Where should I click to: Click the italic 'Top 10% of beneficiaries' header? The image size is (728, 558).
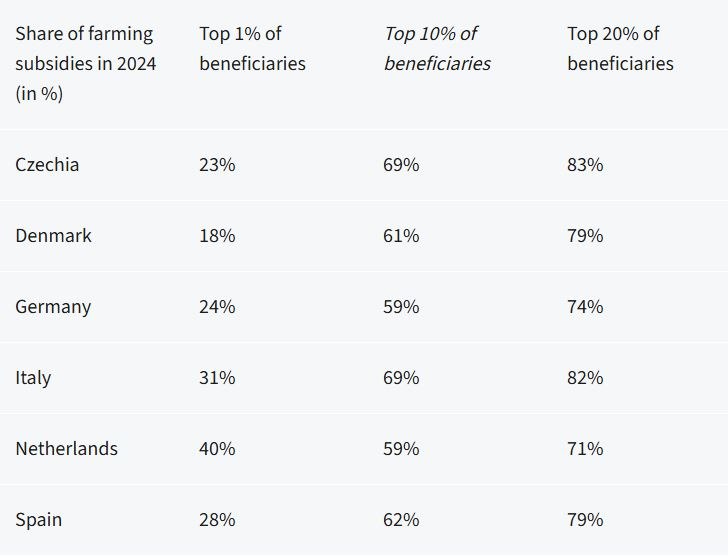[x=437, y=48]
